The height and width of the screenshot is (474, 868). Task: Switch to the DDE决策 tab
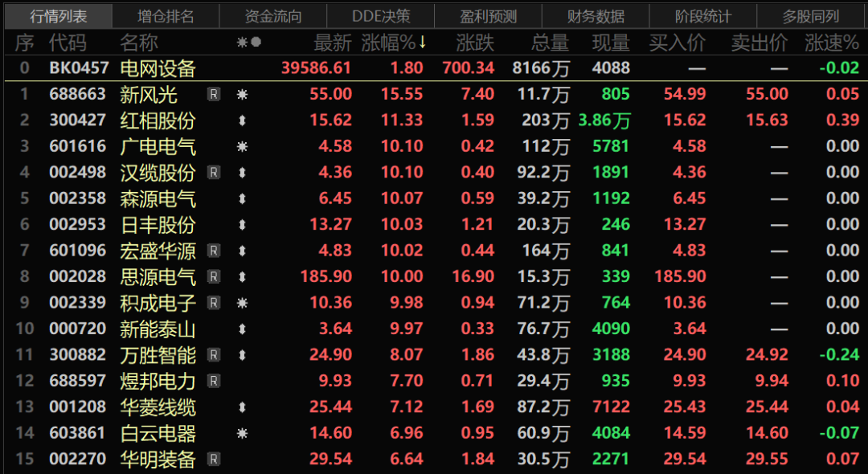381,16
